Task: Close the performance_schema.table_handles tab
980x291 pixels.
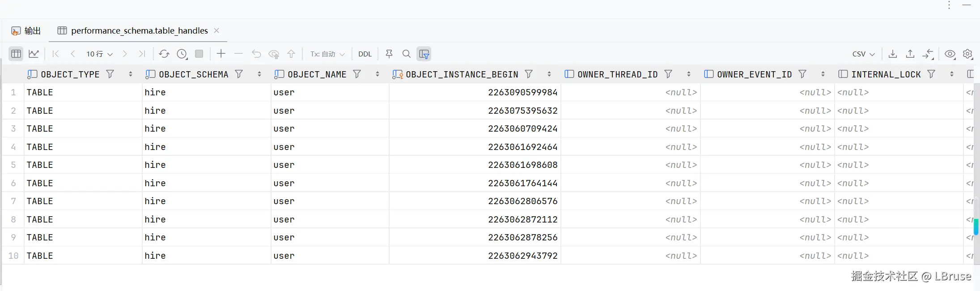Action: pyautogui.click(x=216, y=30)
